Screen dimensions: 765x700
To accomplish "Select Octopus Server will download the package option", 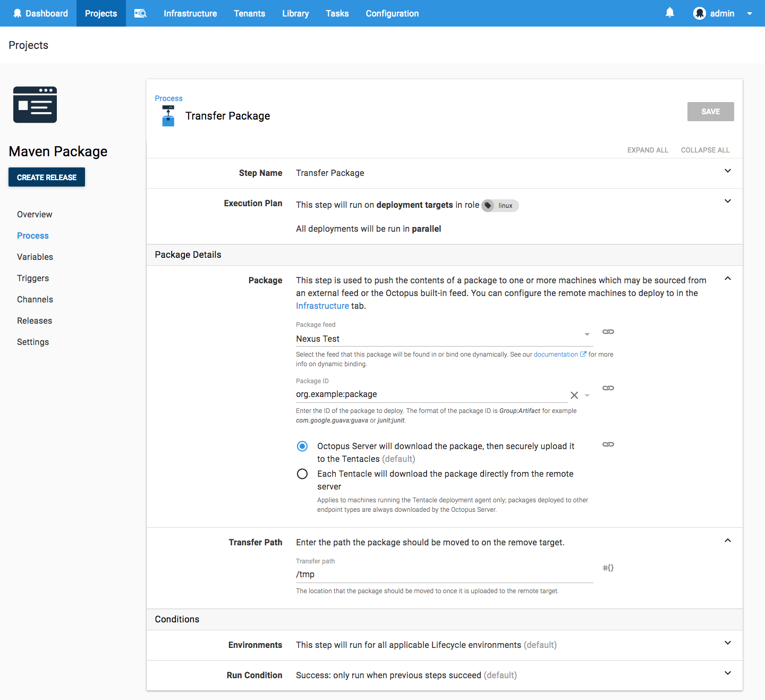I will [302, 446].
